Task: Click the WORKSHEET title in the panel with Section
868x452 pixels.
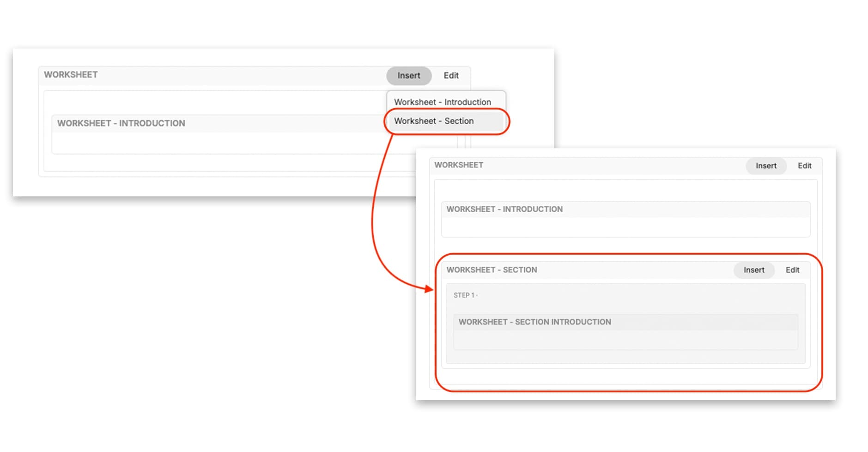Action: (x=459, y=165)
